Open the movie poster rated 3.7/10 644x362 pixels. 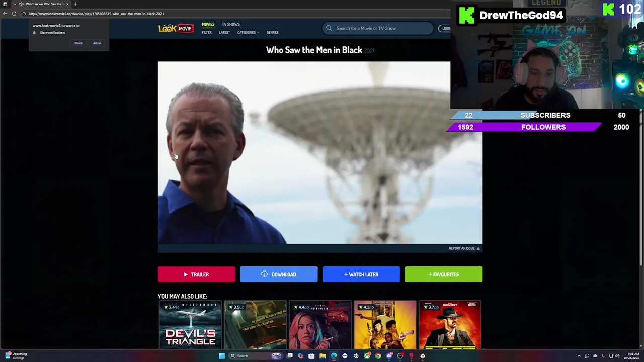450,325
